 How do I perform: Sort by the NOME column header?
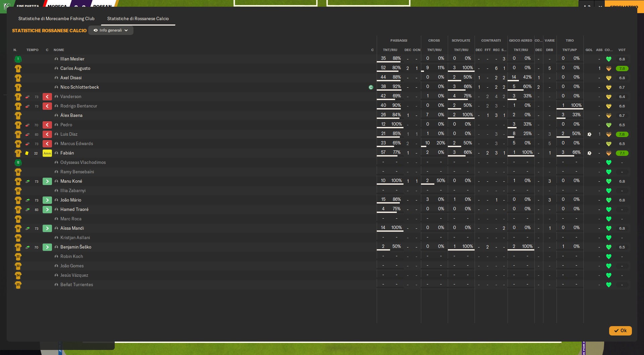(x=59, y=50)
